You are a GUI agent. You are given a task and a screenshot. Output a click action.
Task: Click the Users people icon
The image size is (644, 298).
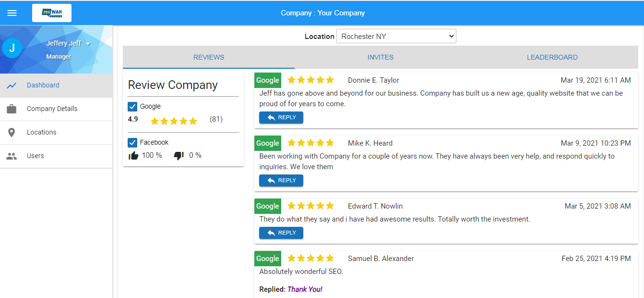12,156
